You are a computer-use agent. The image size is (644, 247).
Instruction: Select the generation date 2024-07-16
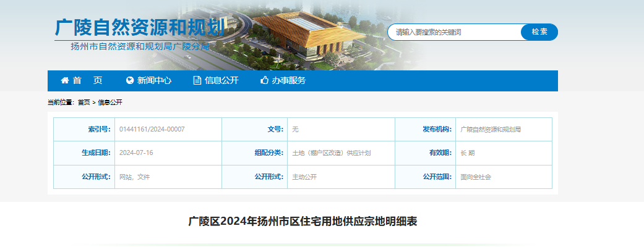click(136, 153)
